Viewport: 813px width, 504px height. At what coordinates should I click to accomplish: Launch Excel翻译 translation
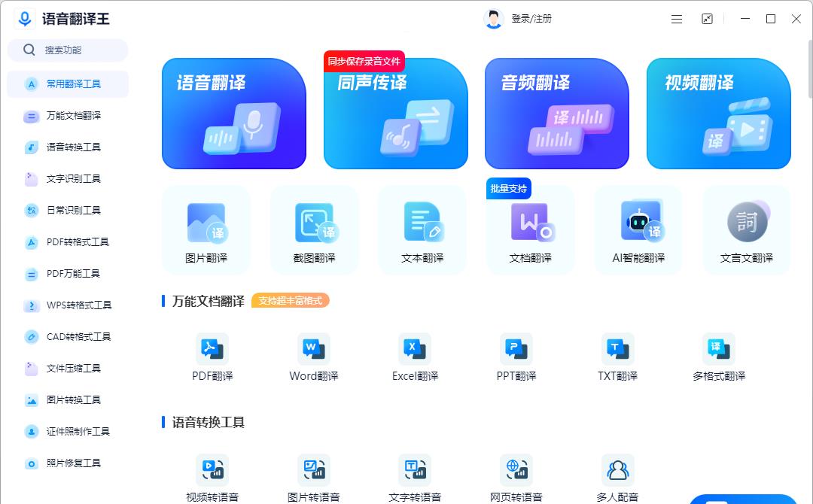click(414, 356)
